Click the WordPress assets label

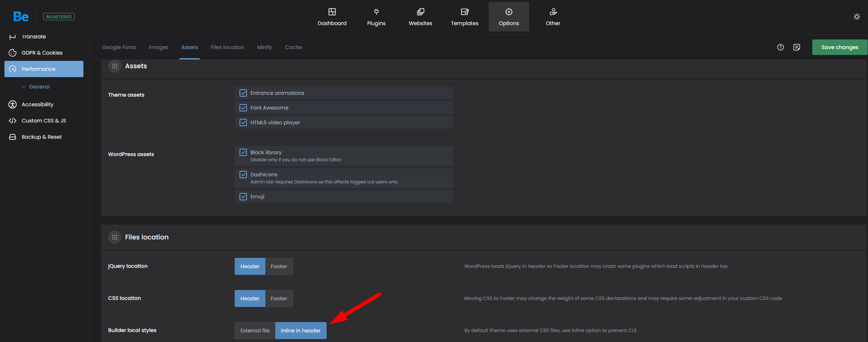[x=131, y=154]
